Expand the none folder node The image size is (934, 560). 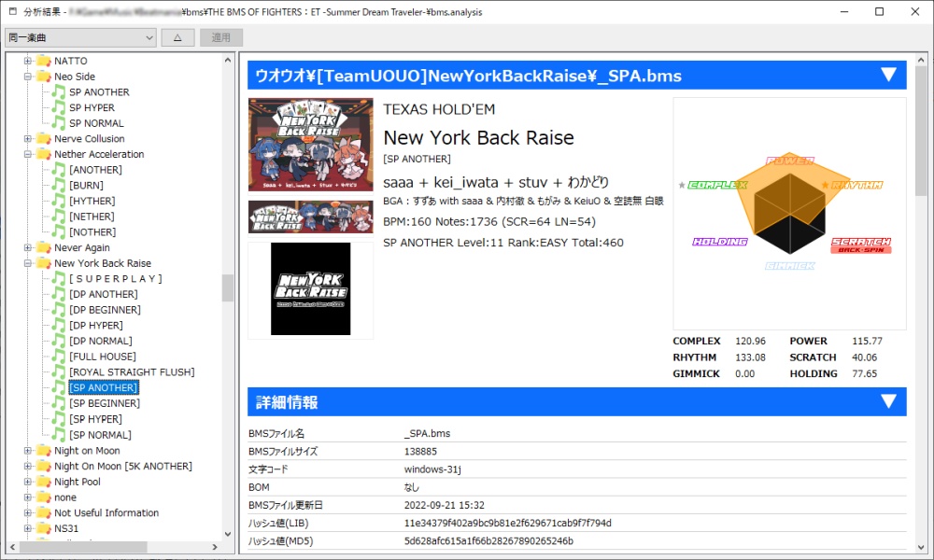pos(27,497)
